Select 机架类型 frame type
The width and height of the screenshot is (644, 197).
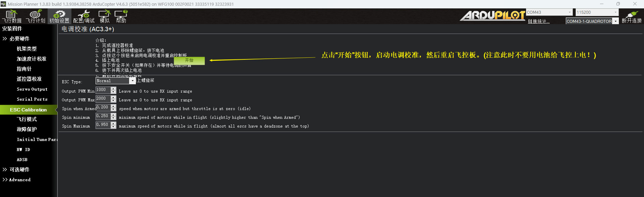point(27,49)
